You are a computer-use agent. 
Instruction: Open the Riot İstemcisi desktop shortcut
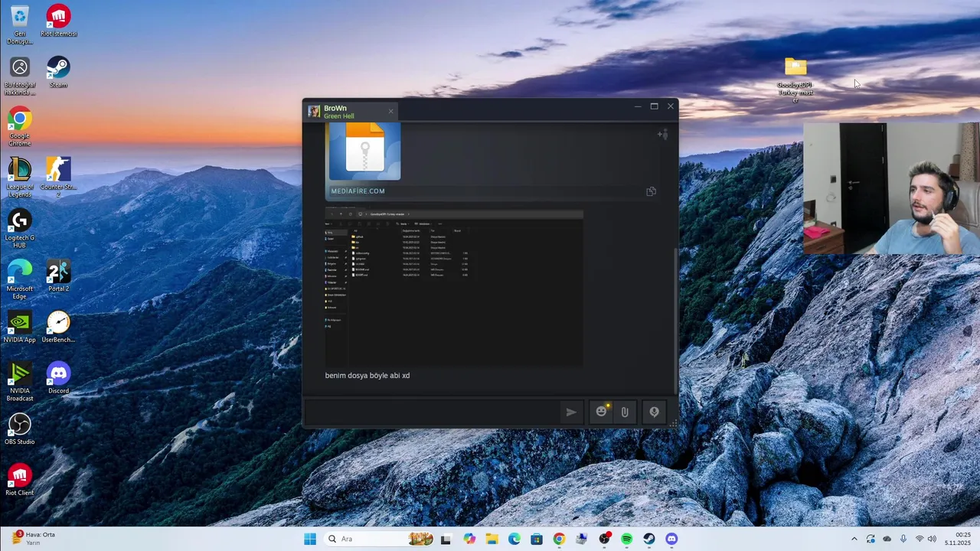tap(58, 21)
